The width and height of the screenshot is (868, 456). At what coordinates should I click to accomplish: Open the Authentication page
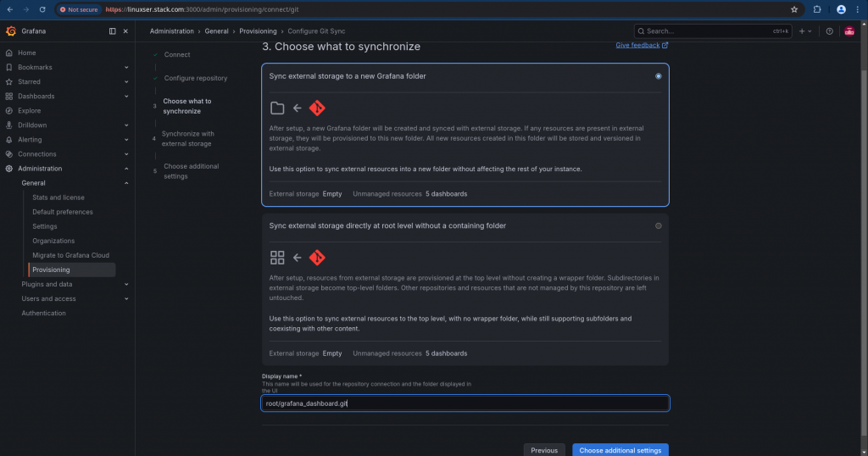point(44,313)
